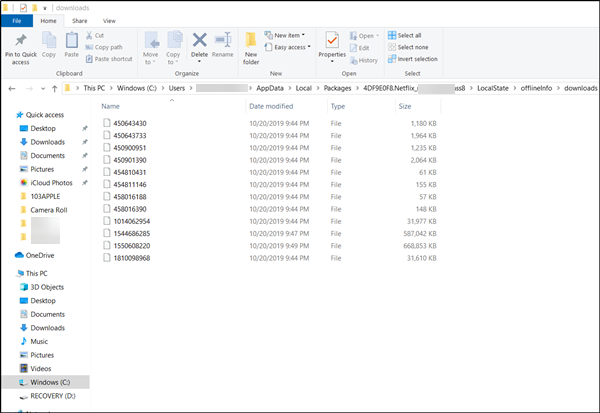
Task: Sort by Name column header
Action: pyautogui.click(x=110, y=106)
